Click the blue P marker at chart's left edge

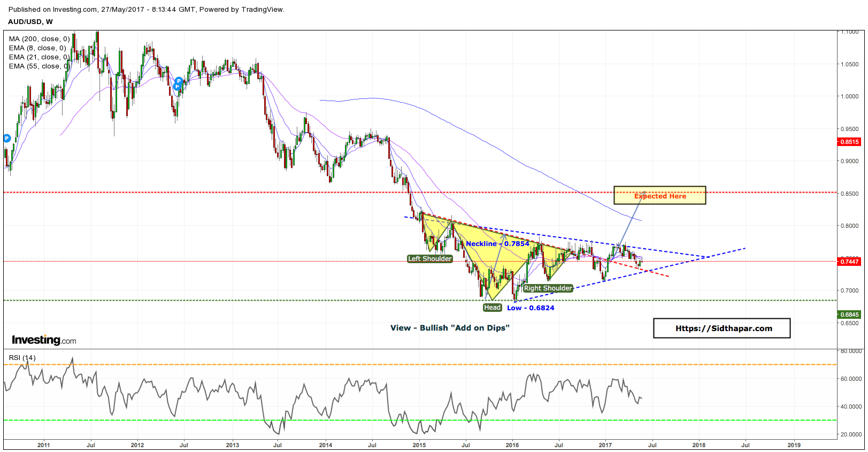click(x=7, y=139)
